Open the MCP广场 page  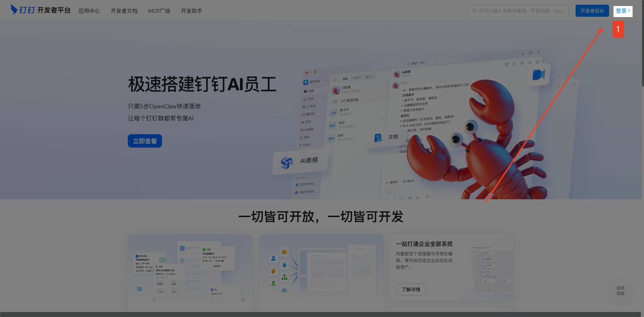click(x=159, y=11)
